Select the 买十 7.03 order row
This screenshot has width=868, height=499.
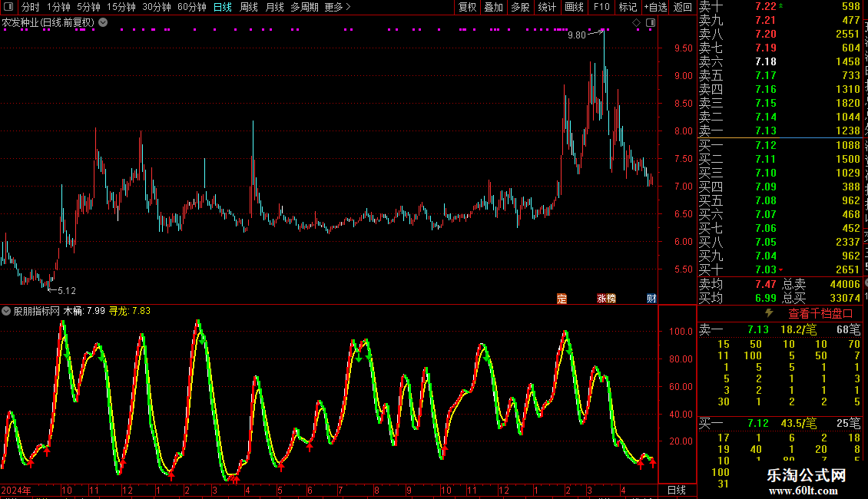pos(780,269)
